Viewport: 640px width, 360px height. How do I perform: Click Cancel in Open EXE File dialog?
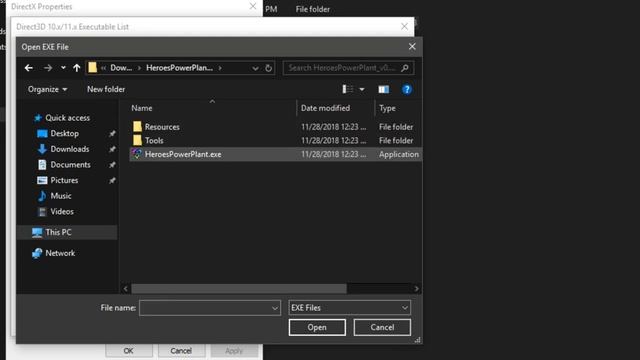(382, 327)
